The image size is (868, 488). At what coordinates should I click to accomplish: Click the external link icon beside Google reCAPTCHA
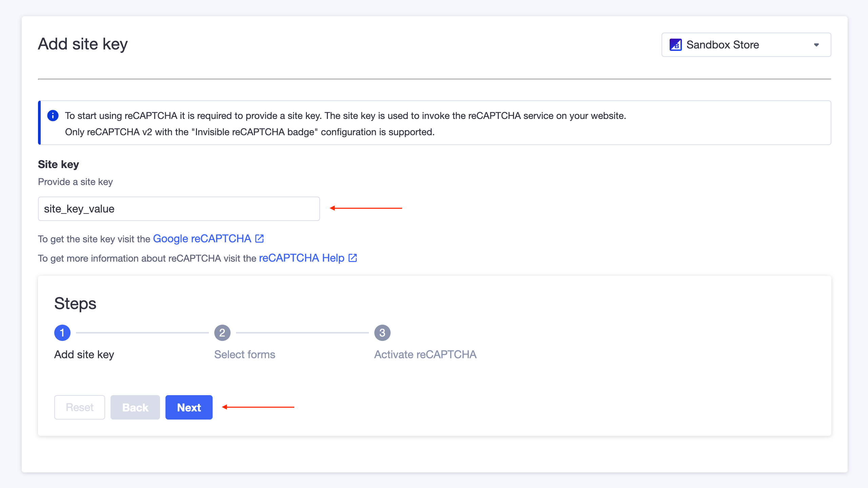[259, 238]
